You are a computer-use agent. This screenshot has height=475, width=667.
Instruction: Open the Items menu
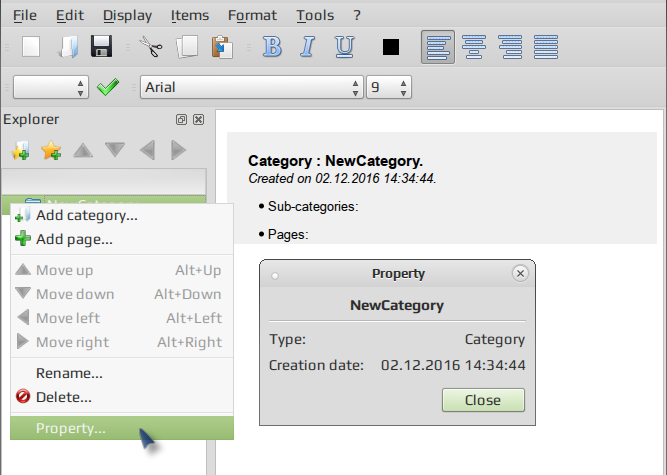point(190,15)
